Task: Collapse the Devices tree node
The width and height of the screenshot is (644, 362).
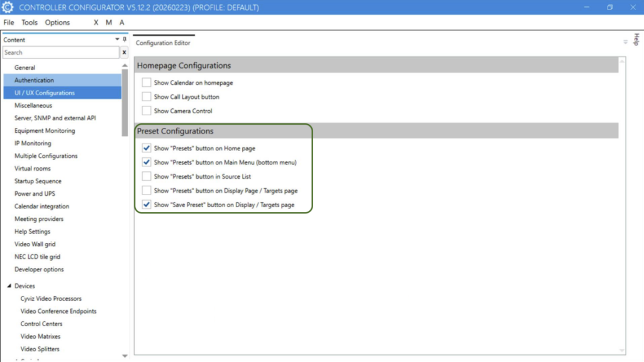Action: tap(9, 286)
